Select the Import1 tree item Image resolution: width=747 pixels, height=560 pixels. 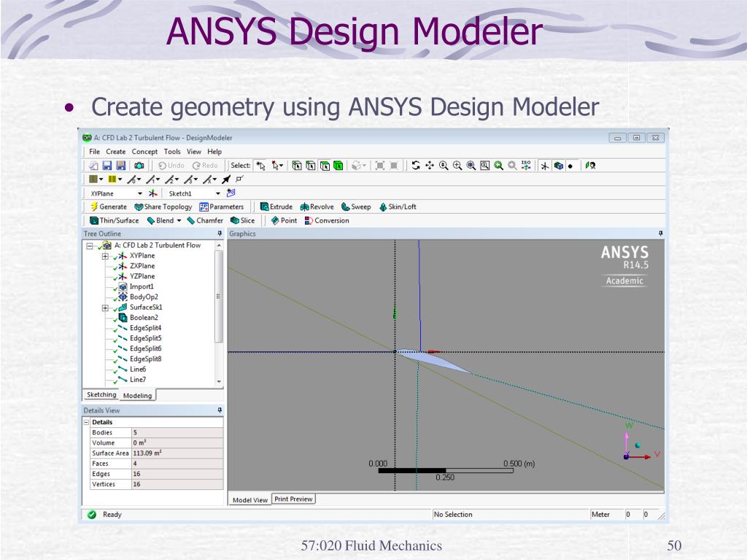[142, 287]
